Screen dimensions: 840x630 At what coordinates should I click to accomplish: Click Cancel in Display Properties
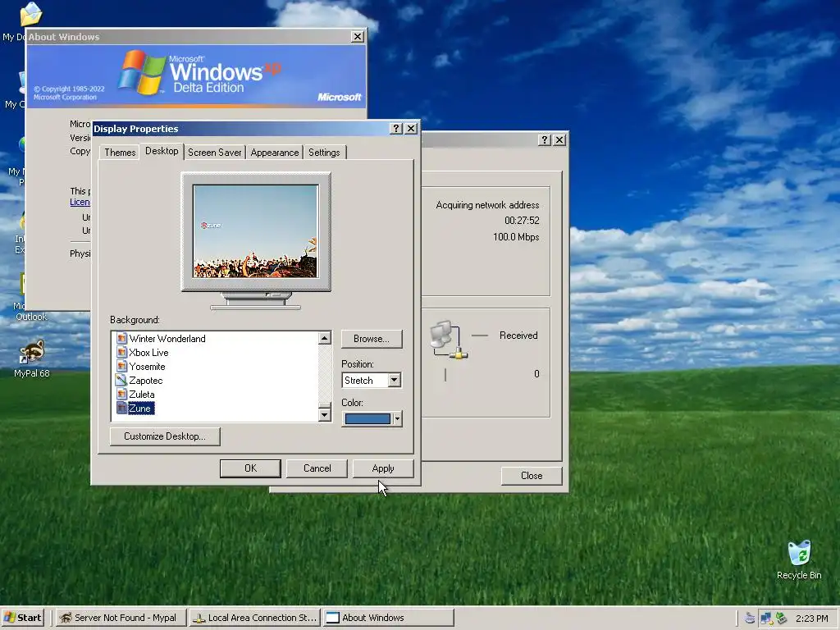(317, 468)
